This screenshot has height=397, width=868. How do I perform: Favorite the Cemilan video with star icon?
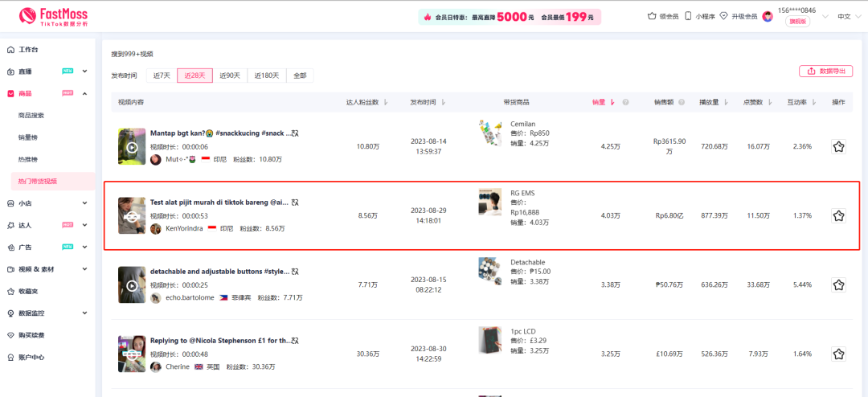pos(838,147)
